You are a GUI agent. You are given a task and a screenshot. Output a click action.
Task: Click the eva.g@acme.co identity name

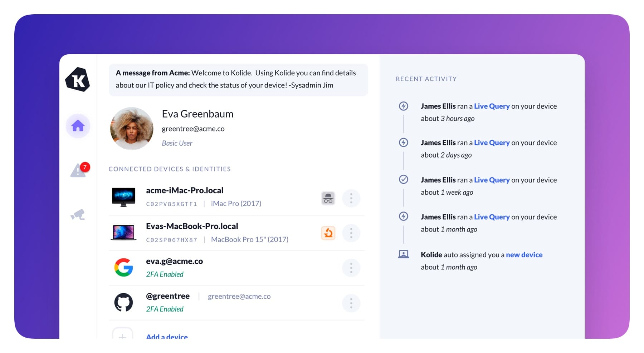click(x=174, y=261)
